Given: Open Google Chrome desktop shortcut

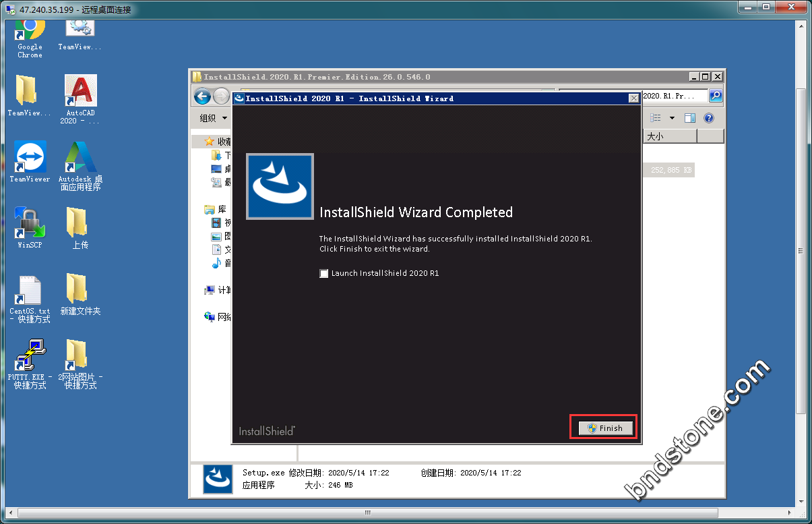Looking at the screenshot, I should point(30,30).
